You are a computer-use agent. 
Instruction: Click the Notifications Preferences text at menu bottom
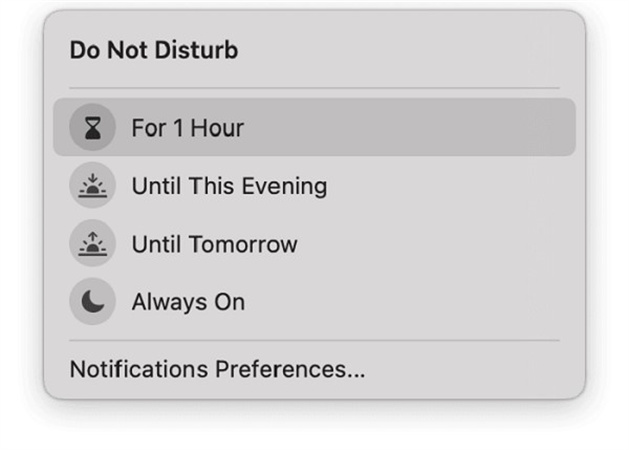tap(217, 369)
